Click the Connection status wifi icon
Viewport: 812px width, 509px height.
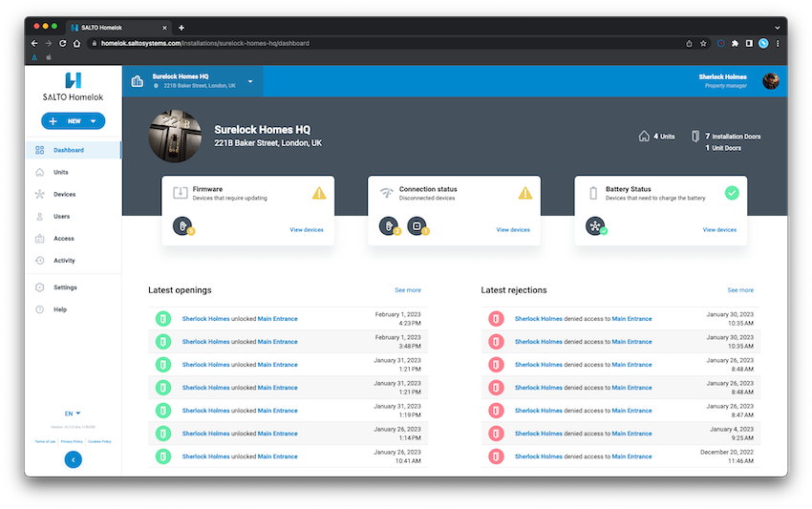point(386,193)
